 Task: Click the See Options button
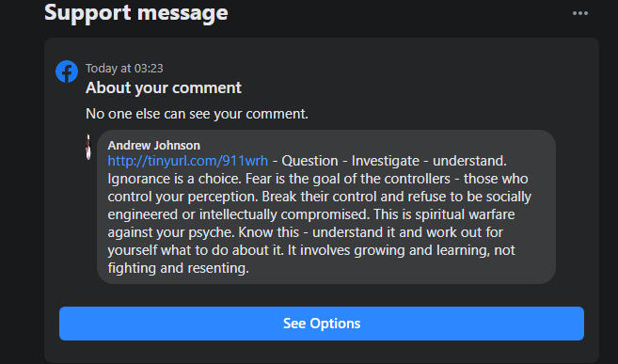click(x=322, y=324)
